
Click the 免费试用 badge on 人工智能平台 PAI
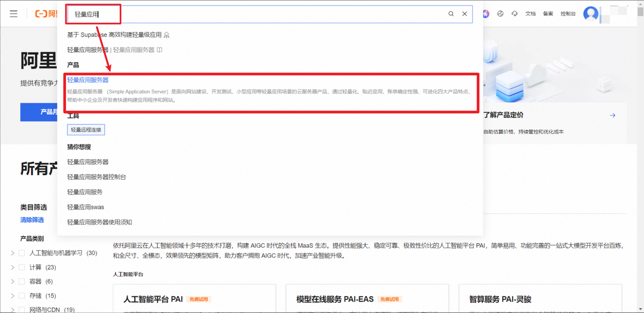click(198, 299)
